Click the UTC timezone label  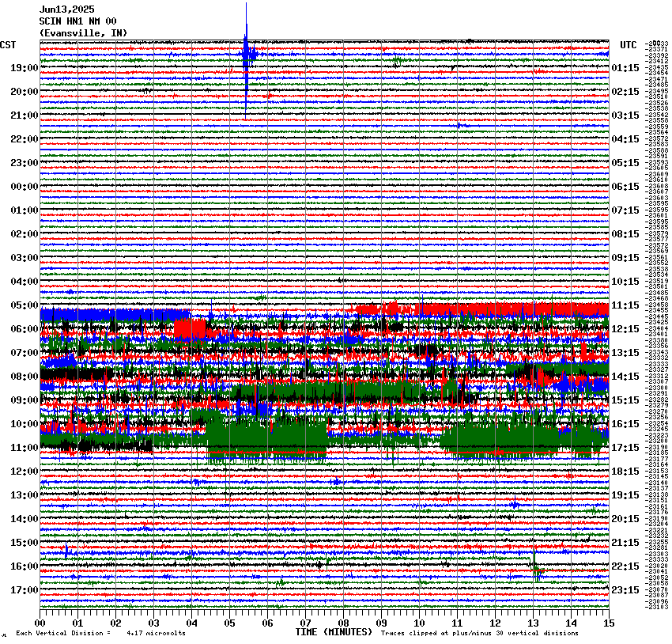pos(629,45)
